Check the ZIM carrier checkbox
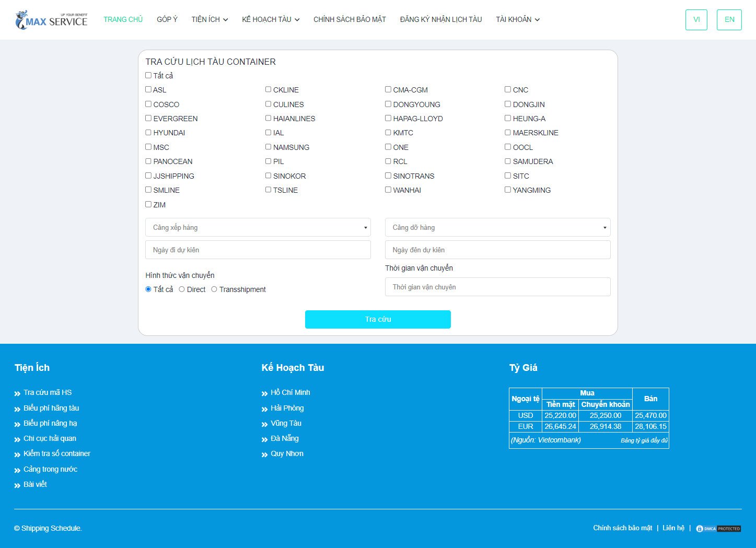This screenshot has width=756, height=548. point(148,204)
